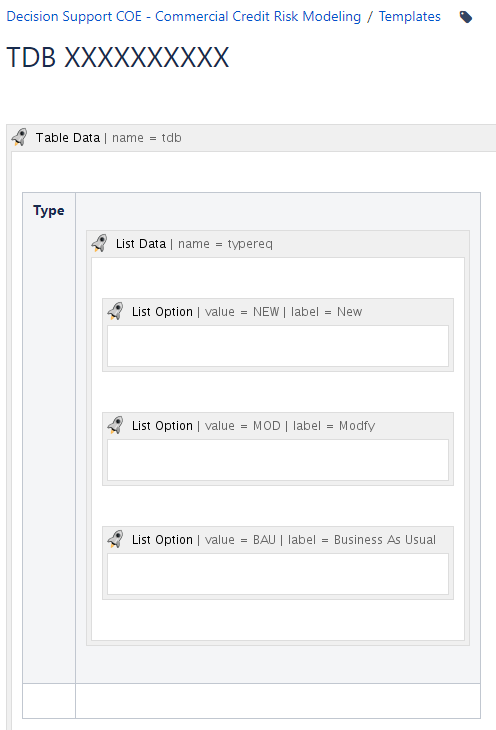The height and width of the screenshot is (730, 496).
Task: Click the empty bottom-right table cell
Action: tap(278, 701)
